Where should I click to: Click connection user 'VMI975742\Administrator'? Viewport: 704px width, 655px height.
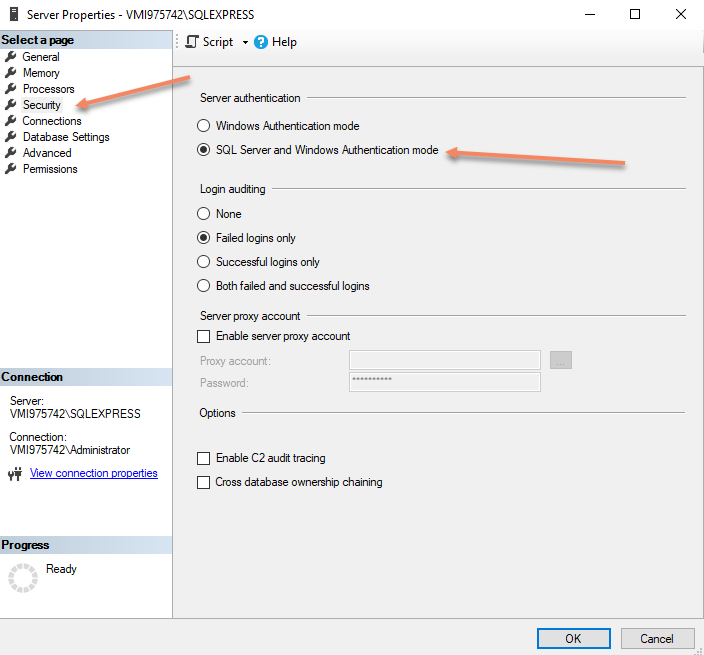(70, 450)
